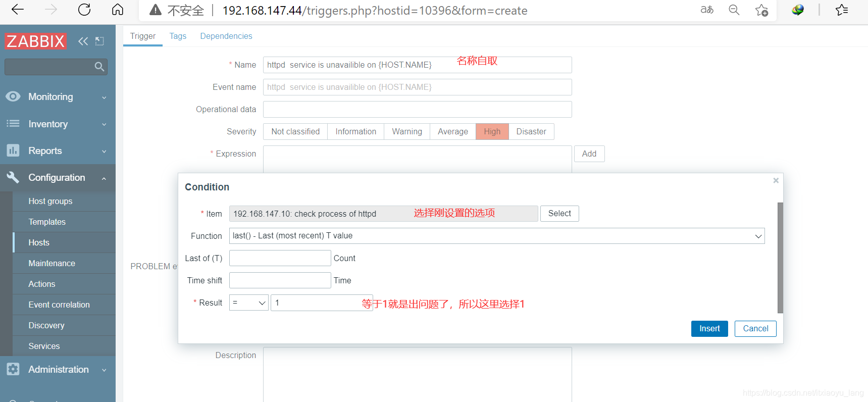Image resolution: width=868 pixels, height=402 pixels.
Task: Reload the page with the refresh icon
Action: (x=84, y=10)
